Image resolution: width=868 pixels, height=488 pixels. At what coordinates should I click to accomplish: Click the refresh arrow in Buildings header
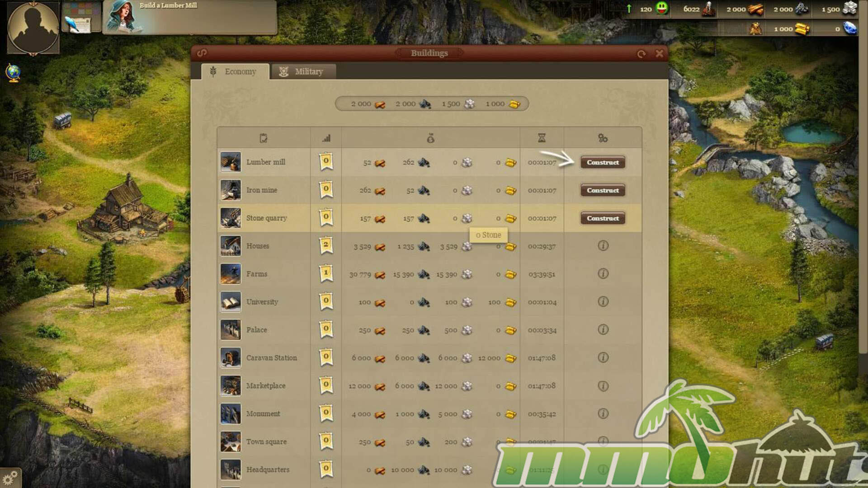(641, 54)
